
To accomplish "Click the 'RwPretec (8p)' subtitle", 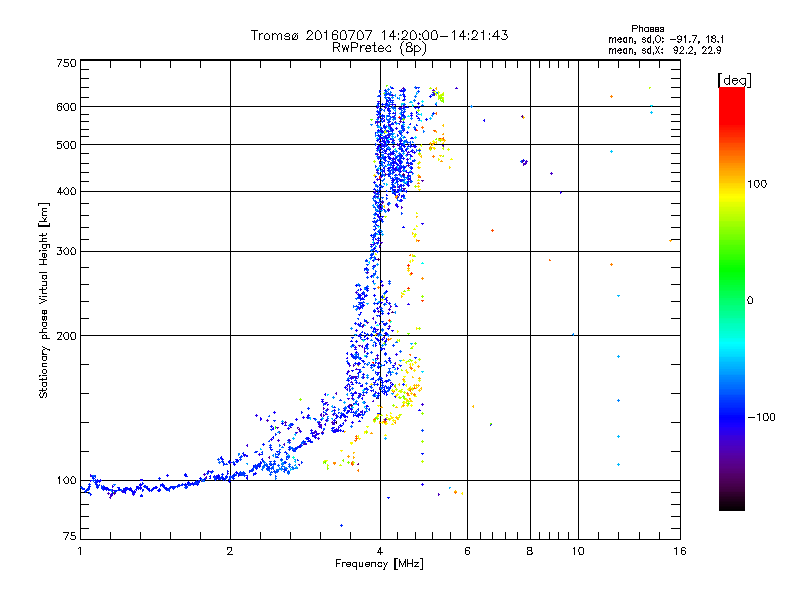I will (379, 48).
